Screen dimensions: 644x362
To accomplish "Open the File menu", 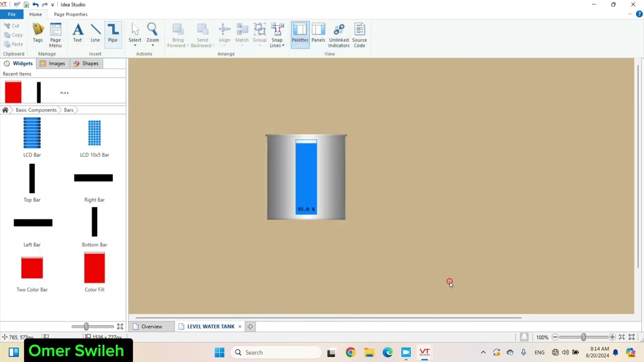I will point(12,14).
